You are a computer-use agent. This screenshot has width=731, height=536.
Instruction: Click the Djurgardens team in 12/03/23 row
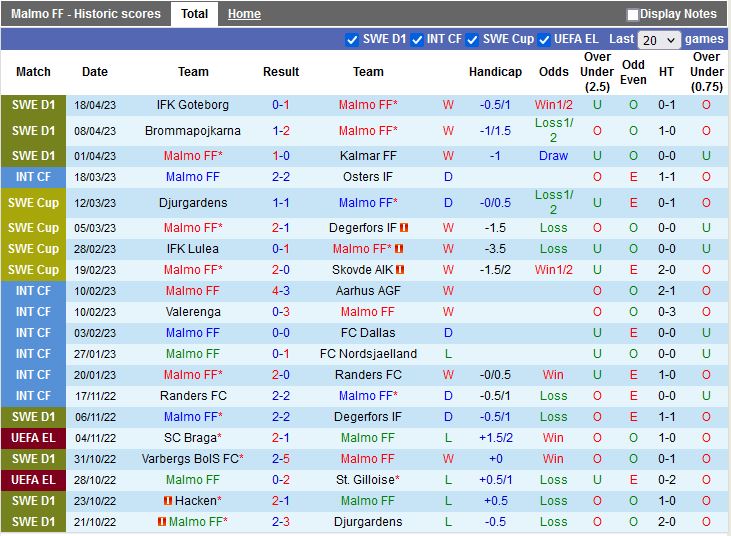193,203
